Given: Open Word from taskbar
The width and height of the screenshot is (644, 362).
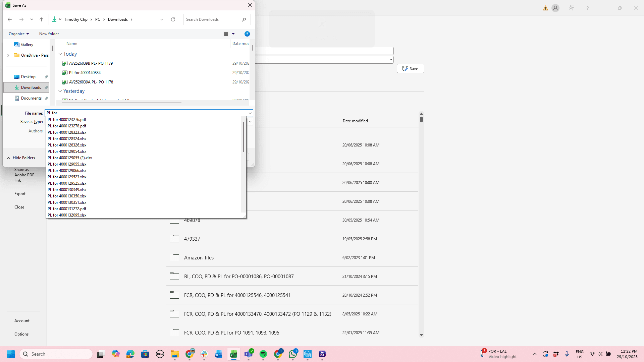Looking at the screenshot, I should coord(219,354).
